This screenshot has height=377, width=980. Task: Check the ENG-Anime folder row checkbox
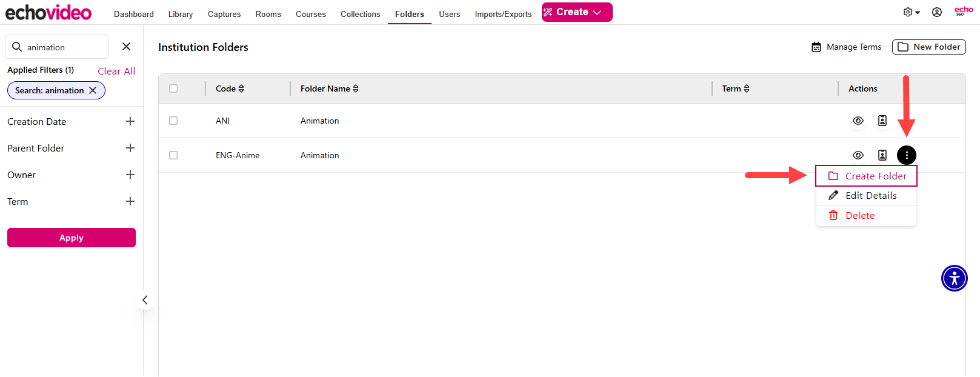point(173,155)
